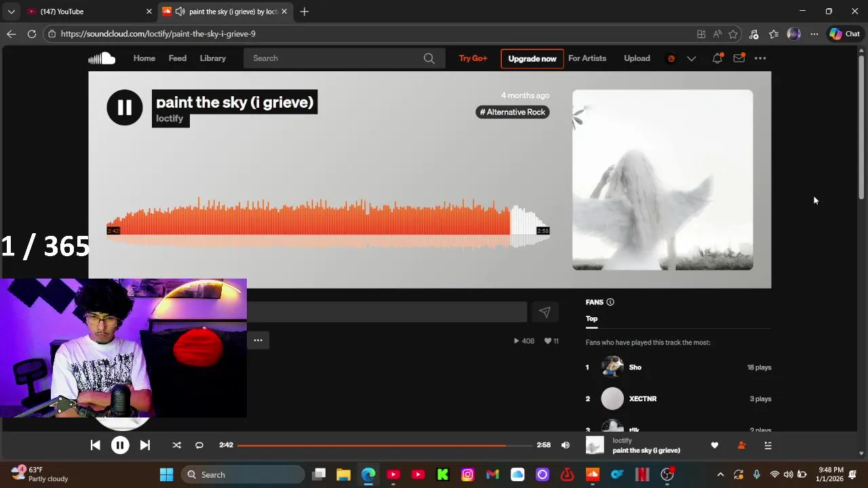Seek on the bottom player progress bar

(x=384, y=445)
